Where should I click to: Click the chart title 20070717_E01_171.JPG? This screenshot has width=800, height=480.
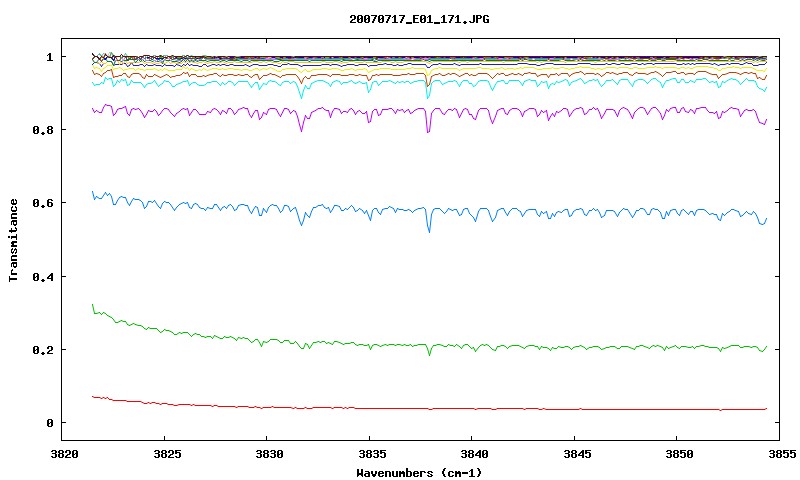point(419,20)
